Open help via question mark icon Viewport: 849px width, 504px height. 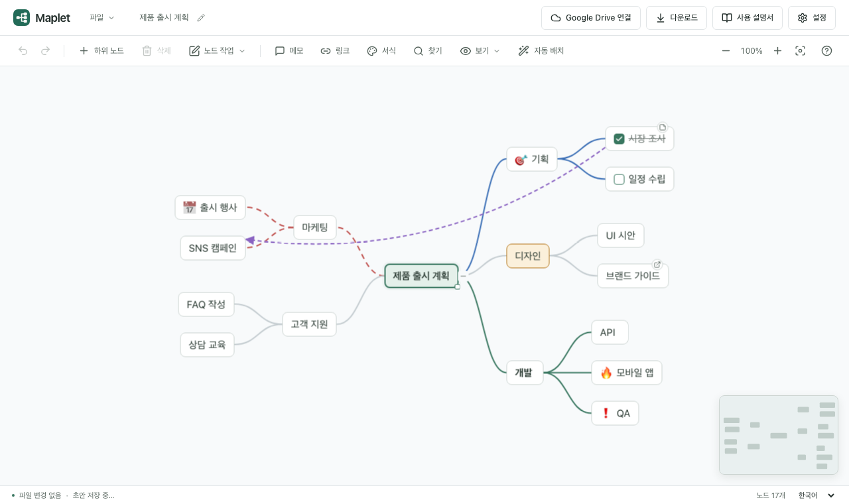[x=826, y=51]
